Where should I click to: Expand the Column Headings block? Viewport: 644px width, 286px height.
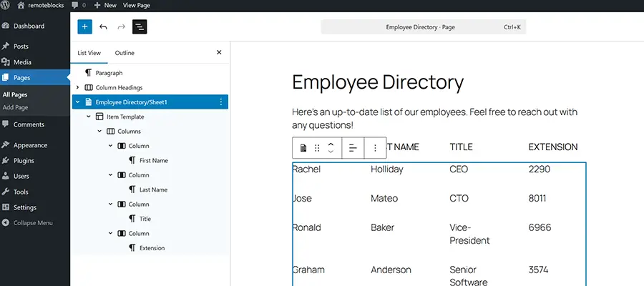[x=77, y=87]
